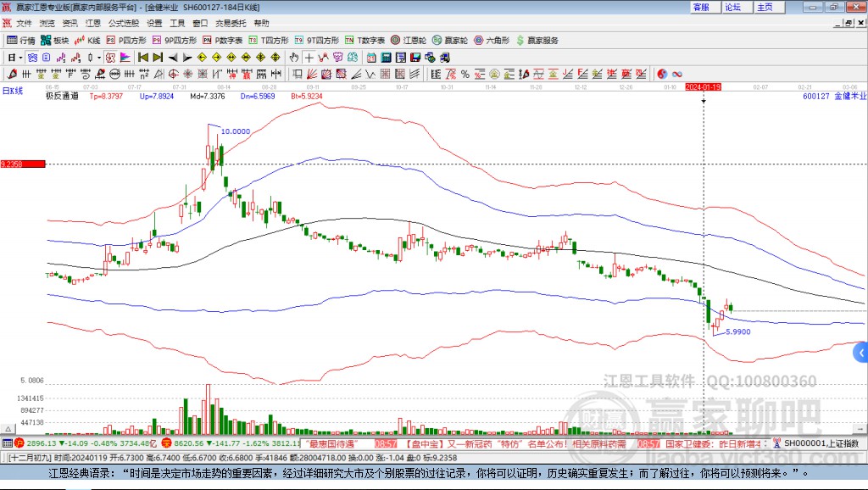
Task: Select the hand pan tool icon
Action: [295, 57]
